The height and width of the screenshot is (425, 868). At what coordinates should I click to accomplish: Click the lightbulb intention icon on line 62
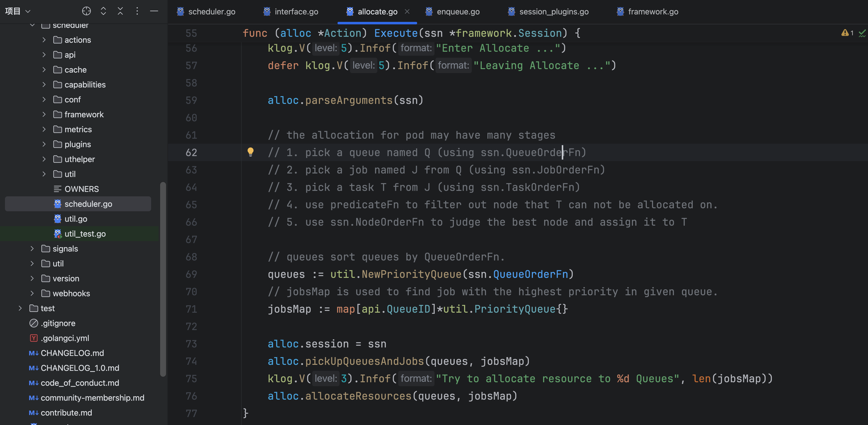pyautogui.click(x=250, y=152)
